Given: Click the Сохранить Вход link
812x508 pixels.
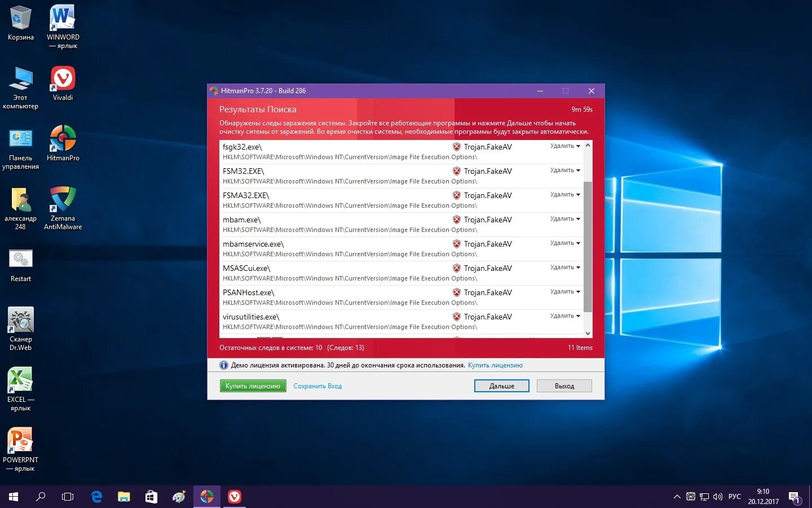Looking at the screenshot, I should click(x=317, y=386).
